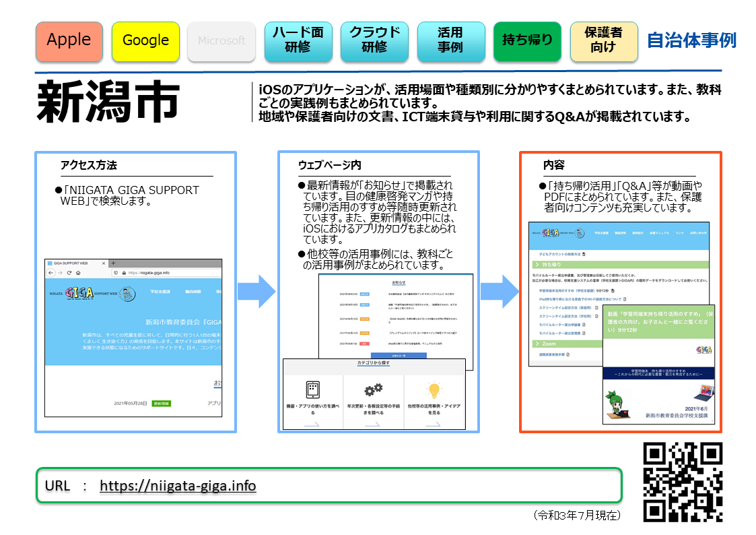Expand the 持ち帰り section chevron

click(537, 265)
